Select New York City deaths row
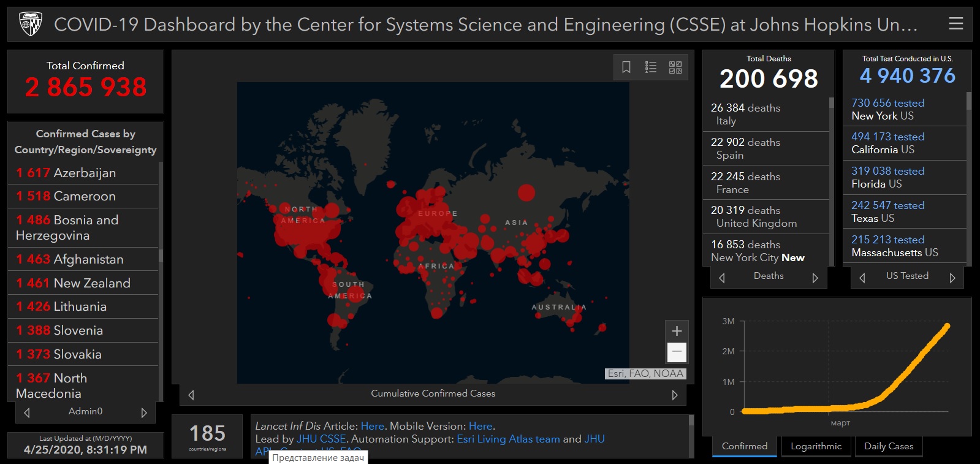The image size is (980, 464). [765, 251]
